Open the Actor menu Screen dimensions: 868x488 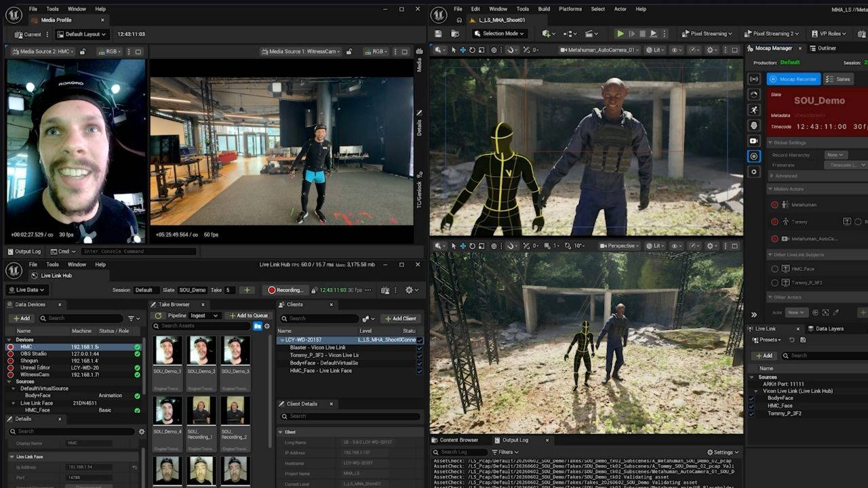point(620,9)
